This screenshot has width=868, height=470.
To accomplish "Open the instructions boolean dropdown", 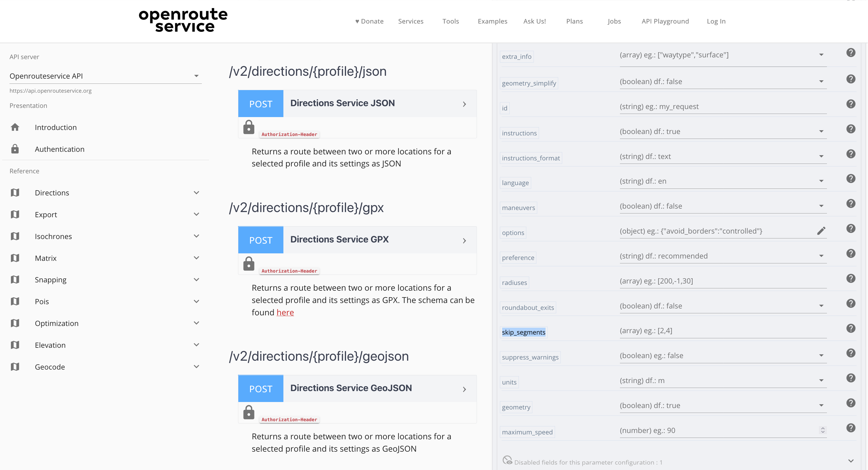I will (821, 131).
